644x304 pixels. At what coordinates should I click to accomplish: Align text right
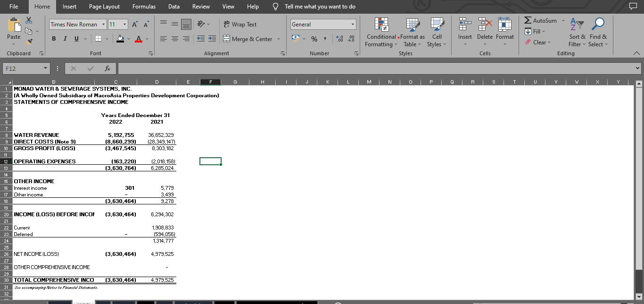coord(186,39)
